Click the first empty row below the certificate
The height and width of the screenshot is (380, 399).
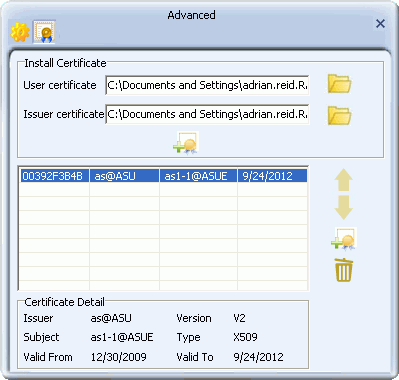tap(163, 189)
